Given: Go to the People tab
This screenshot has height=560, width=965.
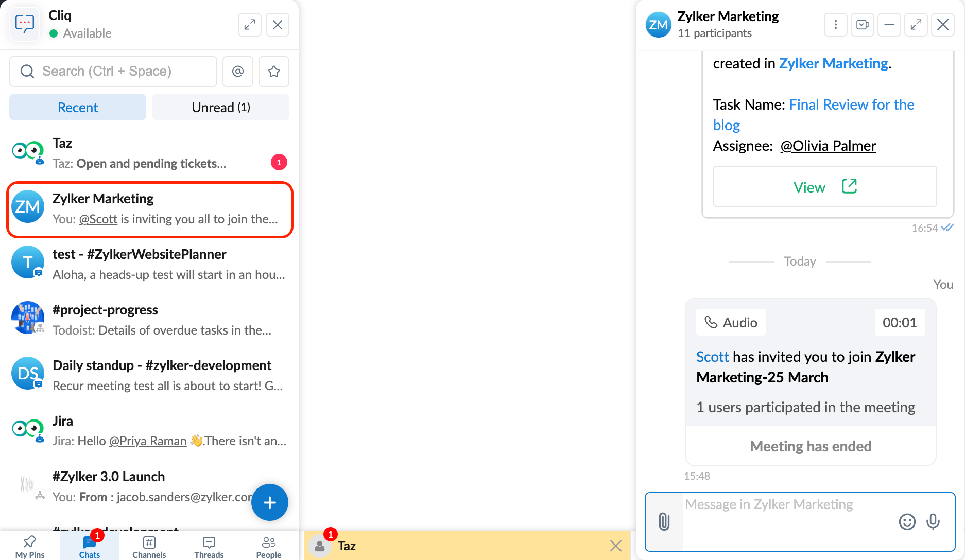Looking at the screenshot, I should click(269, 547).
